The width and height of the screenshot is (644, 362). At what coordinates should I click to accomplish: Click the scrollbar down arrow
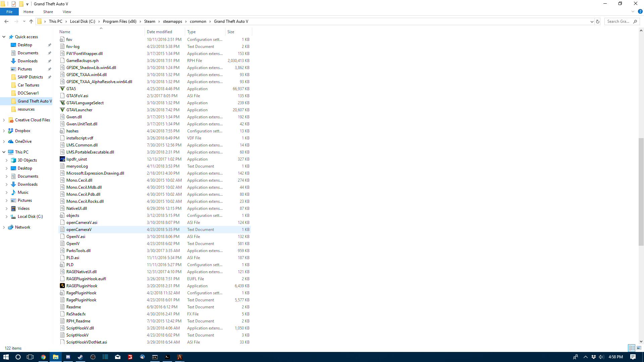point(641,341)
